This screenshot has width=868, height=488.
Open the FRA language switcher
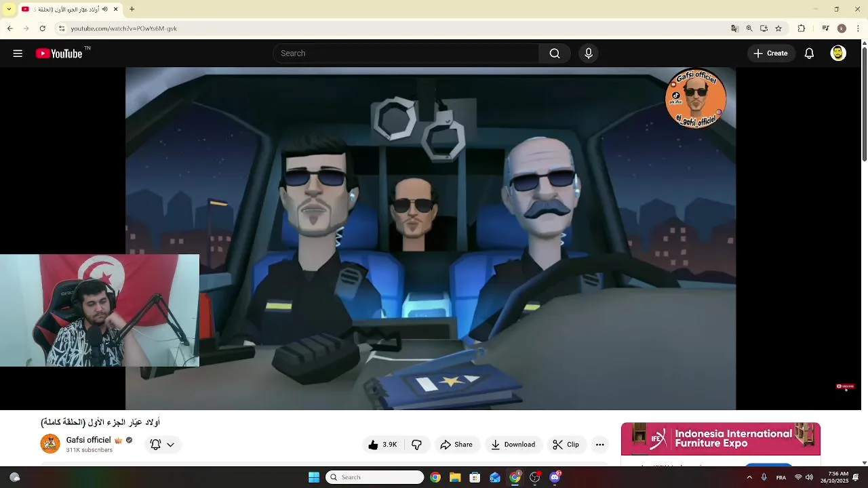pyautogui.click(x=781, y=477)
